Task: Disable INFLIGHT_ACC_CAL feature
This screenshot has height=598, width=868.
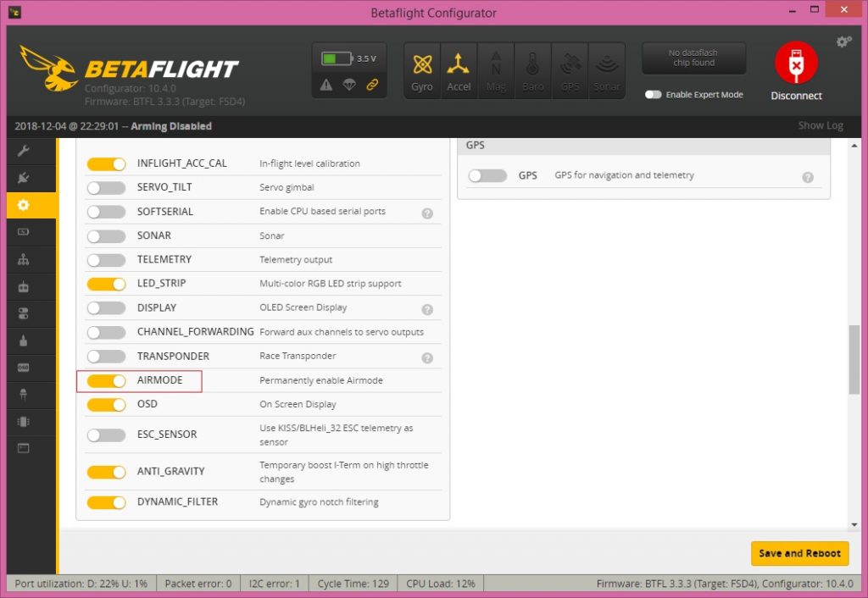Action: (106, 163)
